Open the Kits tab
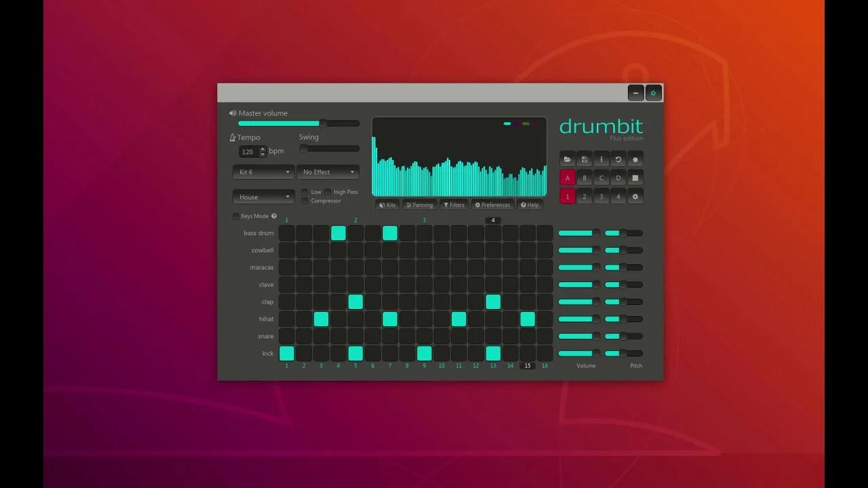Screen dimensions: 868x488 pos(387,205)
